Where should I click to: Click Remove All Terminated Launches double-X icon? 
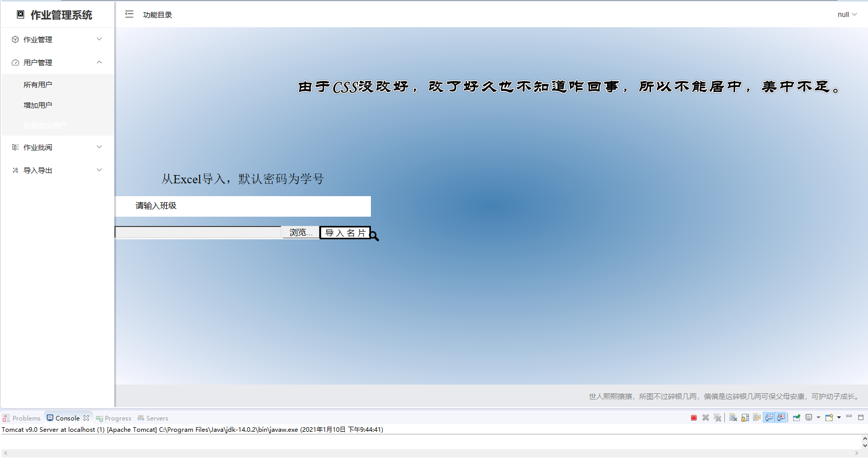pyautogui.click(x=717, y=417)
